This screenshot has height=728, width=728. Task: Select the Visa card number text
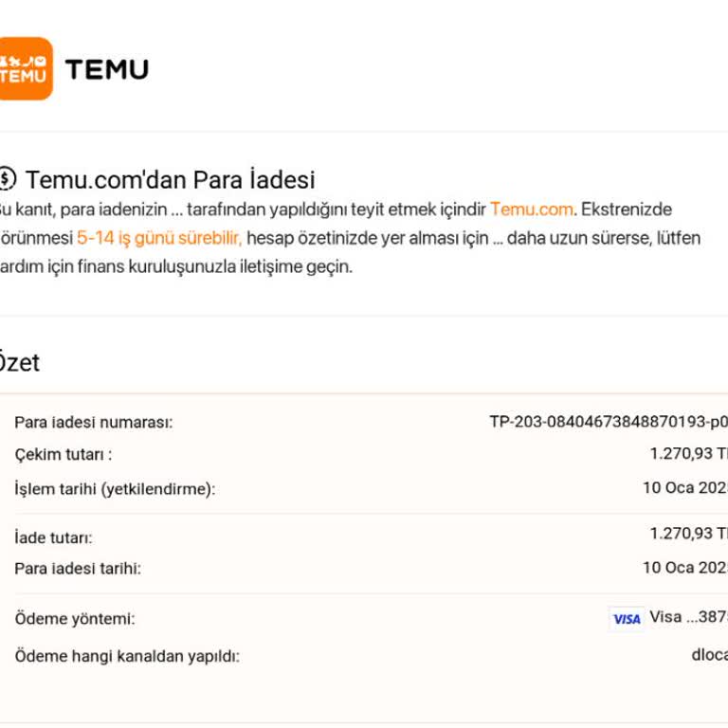click(x=688, y=617)
